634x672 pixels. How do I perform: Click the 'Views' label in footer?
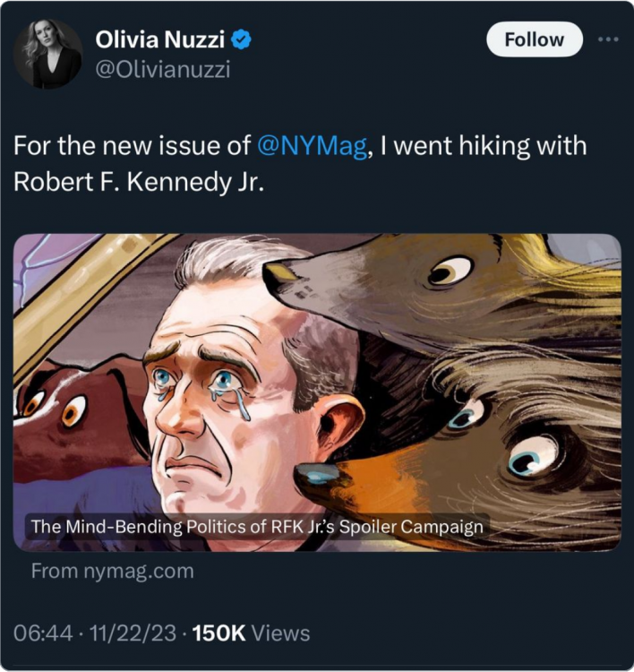coord(280,633)
